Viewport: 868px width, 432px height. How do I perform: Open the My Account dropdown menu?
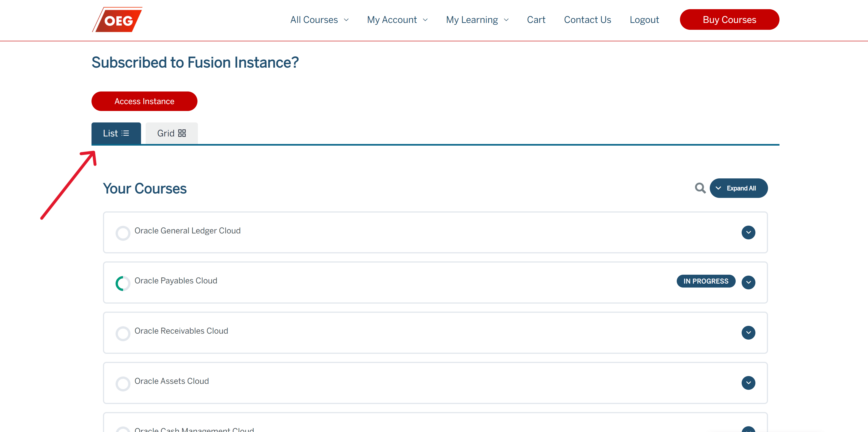[397, 20]
